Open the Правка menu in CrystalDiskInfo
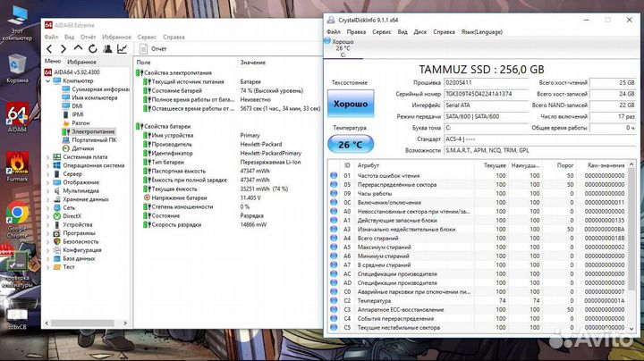 point(356,32)
